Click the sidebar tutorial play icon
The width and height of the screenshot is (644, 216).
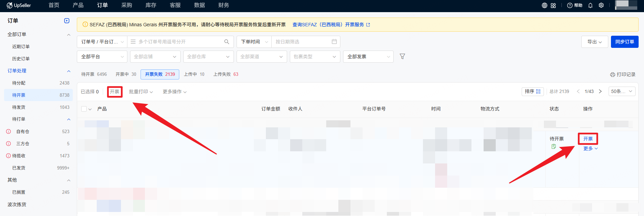[x=67, y=21]
